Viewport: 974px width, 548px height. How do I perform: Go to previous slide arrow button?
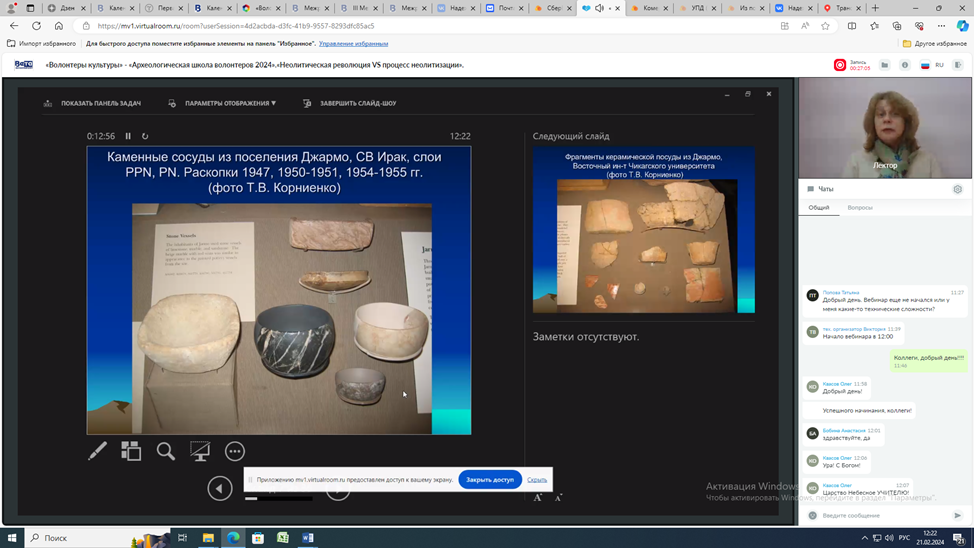coord(220,488)
